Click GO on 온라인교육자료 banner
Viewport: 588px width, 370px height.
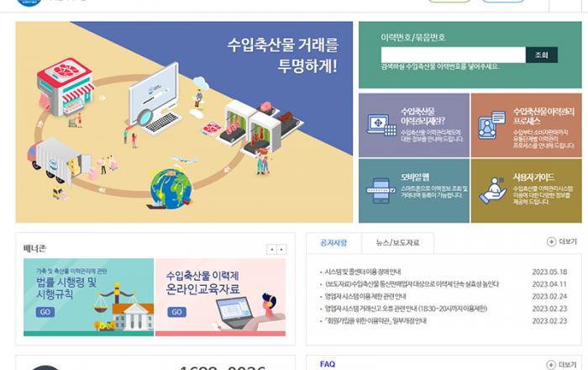(176, 312)
